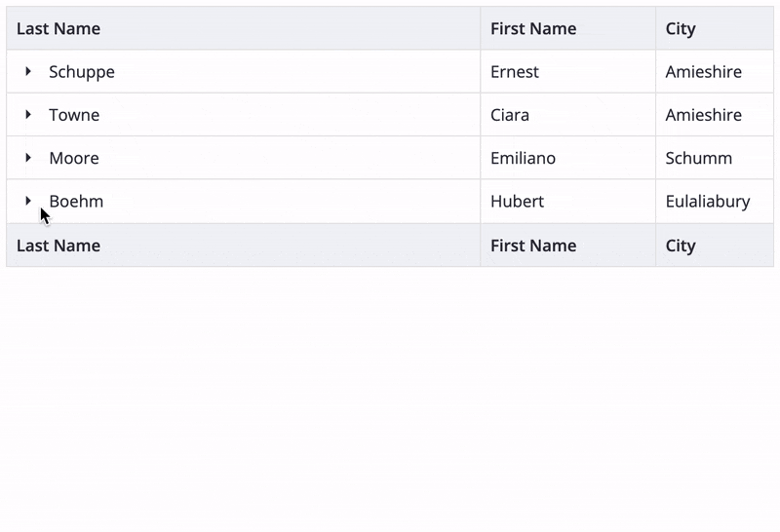Viewport: 780px width, 532px height.
Task: Select the Schuppe last name cell
Action: coord(243,71)
